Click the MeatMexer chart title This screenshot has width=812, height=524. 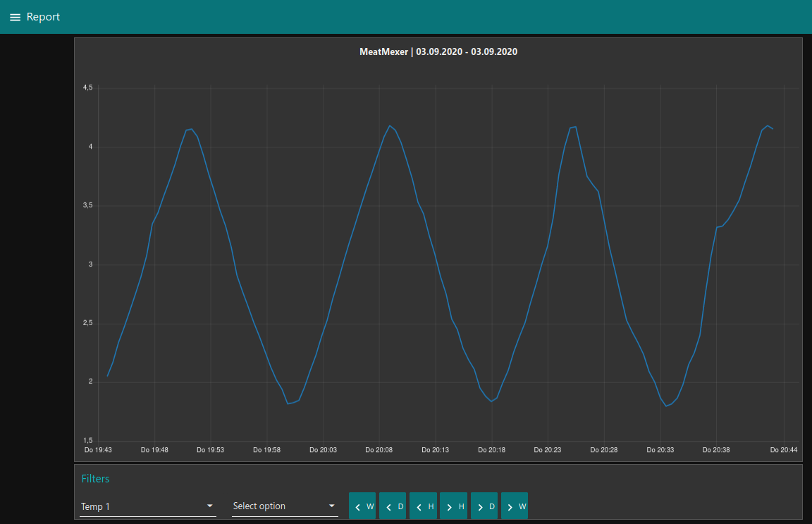pyautogui.click(x=438, y=51)
